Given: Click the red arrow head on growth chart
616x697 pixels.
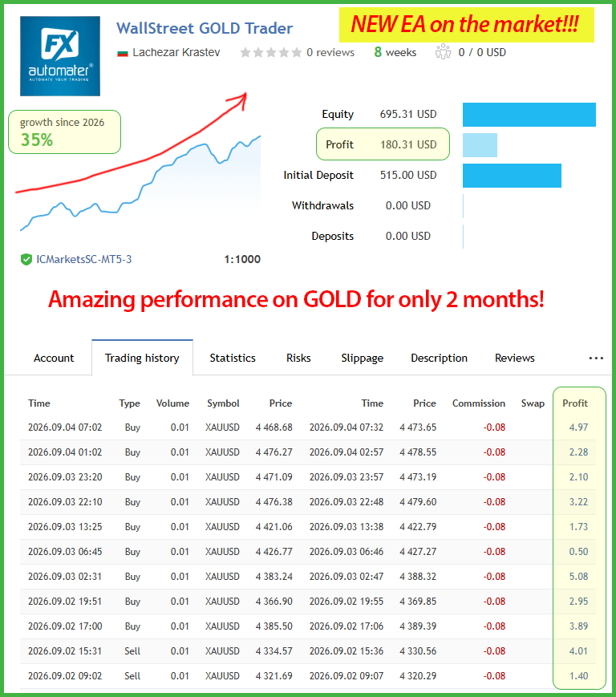Looking at the screenshot, I should (x=239, y=101).
